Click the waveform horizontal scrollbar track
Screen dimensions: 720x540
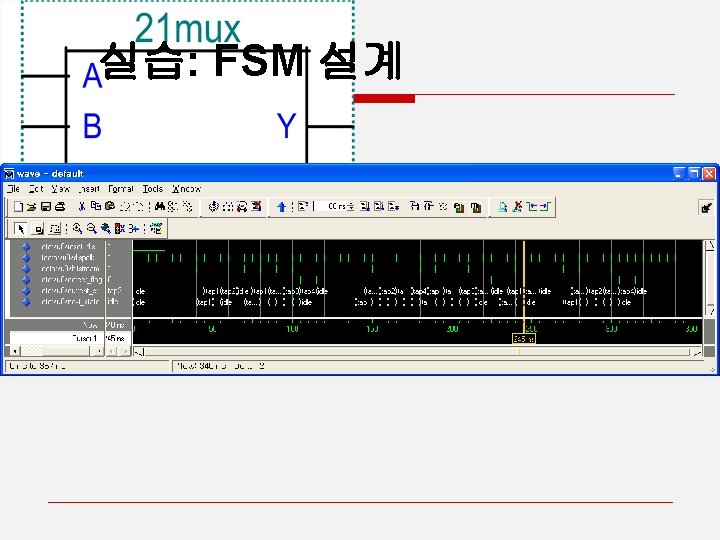click(417, 352)
